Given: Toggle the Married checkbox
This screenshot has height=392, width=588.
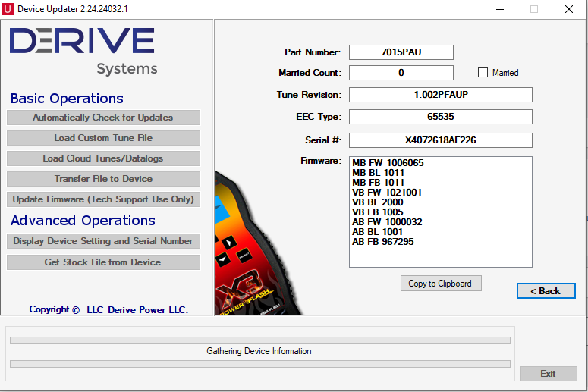Looking at the screenshot, I should [x=483, y=72].
